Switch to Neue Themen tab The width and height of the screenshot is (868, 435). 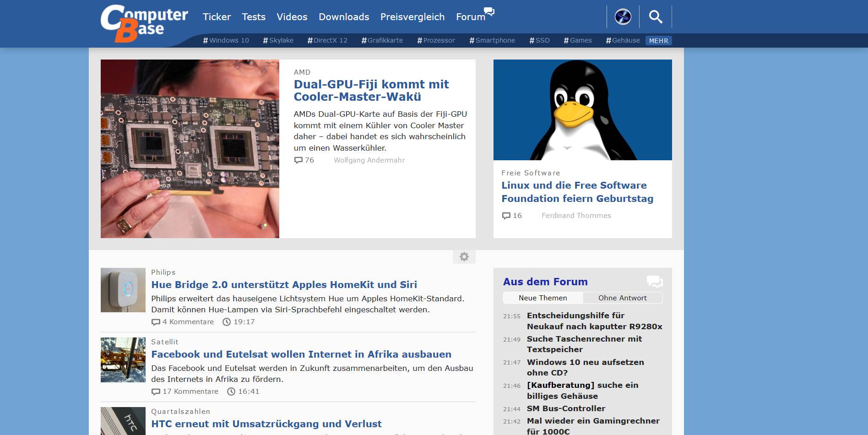(543, 298)
